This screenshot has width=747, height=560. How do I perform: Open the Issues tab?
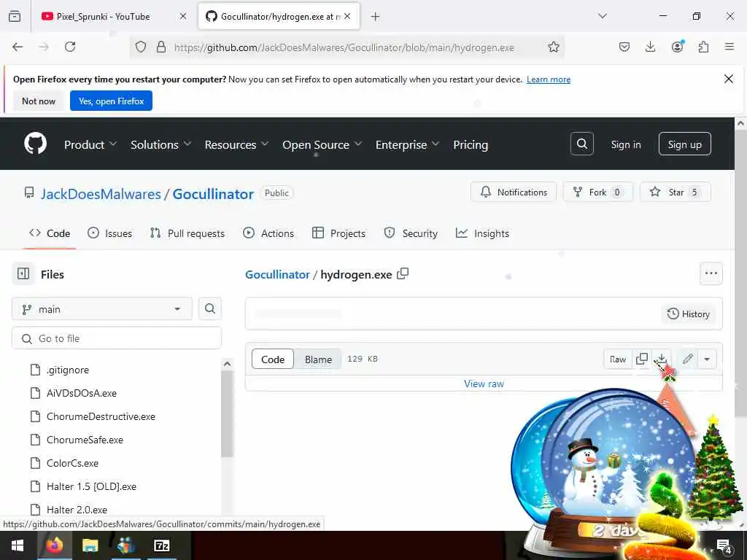[110, 233]
